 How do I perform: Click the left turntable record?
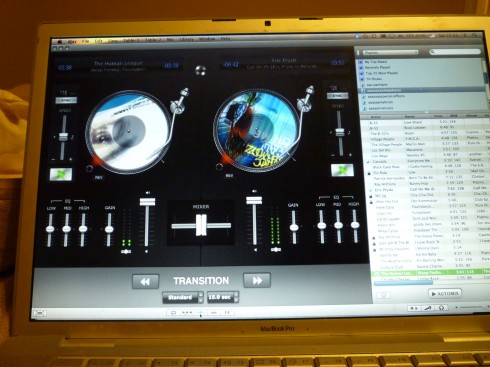129,131
